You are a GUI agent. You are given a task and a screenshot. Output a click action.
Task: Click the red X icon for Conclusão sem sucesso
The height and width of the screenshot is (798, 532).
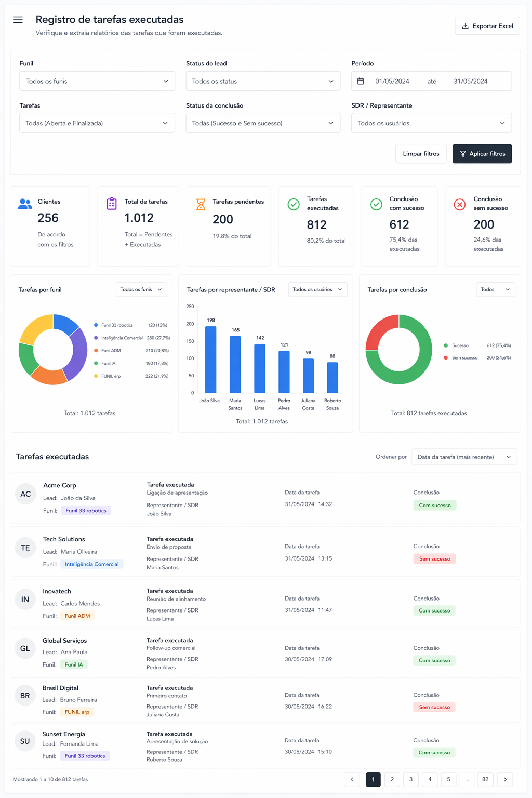[x=460, y=204]
